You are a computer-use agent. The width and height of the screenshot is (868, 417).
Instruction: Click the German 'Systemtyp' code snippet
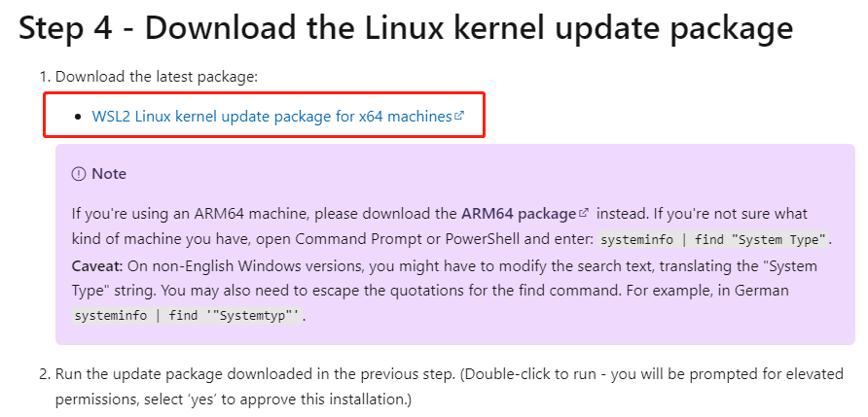point(187,316)
